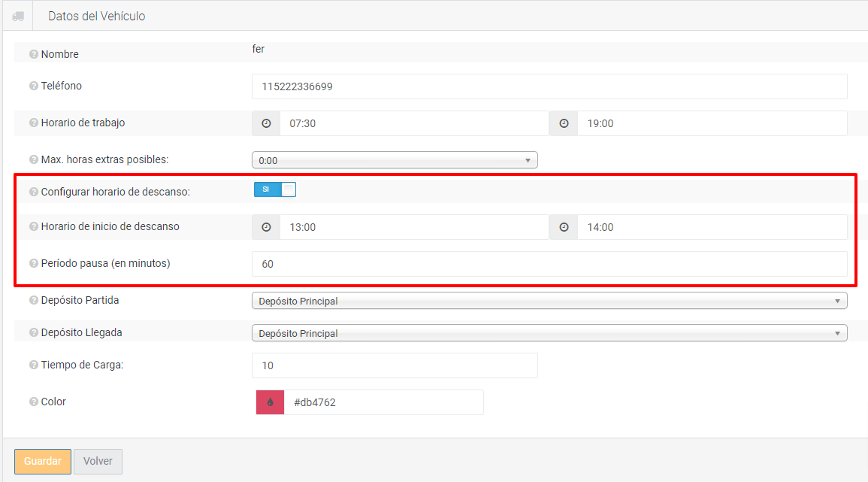
Task: Click the Tiempo de Carga field
Action: coord(395,365)
